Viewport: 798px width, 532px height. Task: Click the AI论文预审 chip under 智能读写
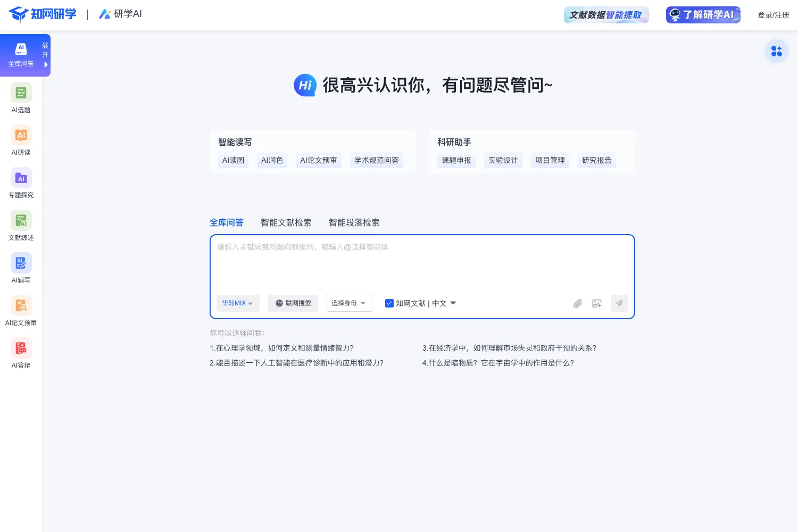click(319, 160)
